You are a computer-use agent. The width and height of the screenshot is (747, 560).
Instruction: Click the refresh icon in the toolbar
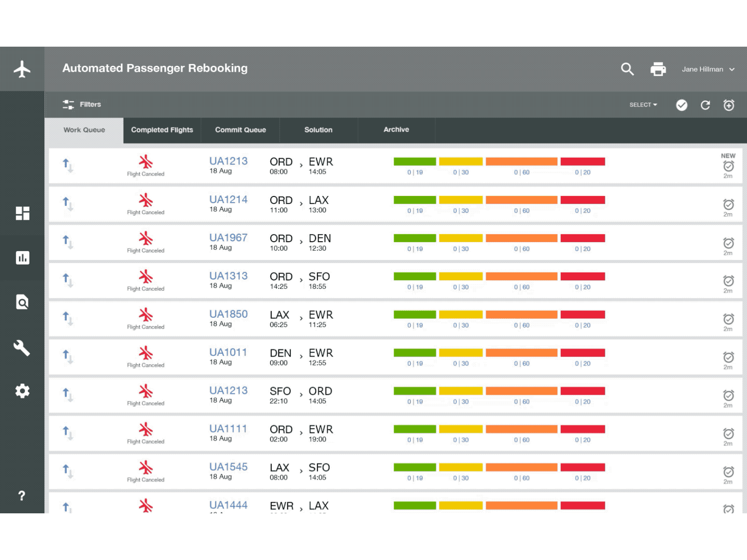tap(705, 105)
